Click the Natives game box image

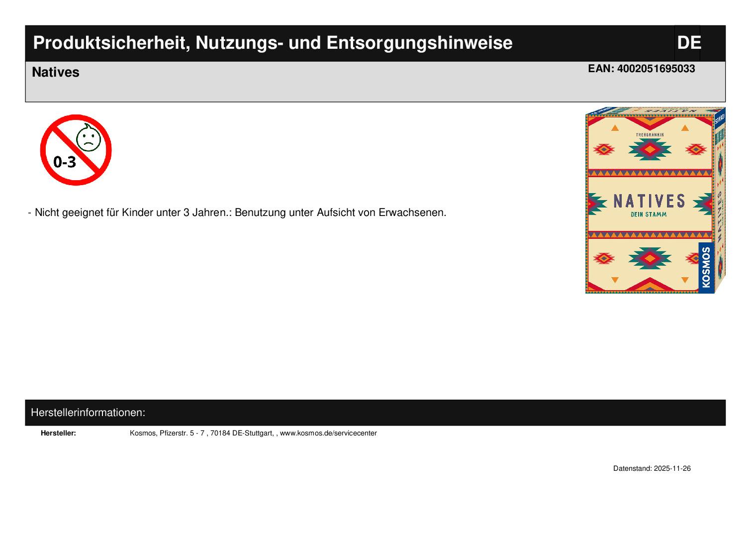click(655, 200)
